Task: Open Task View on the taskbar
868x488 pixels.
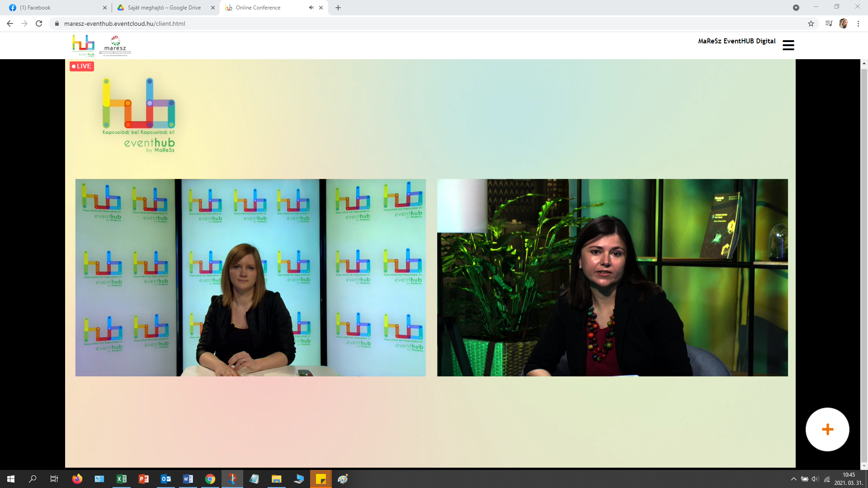Action: [x=54, y=479]
